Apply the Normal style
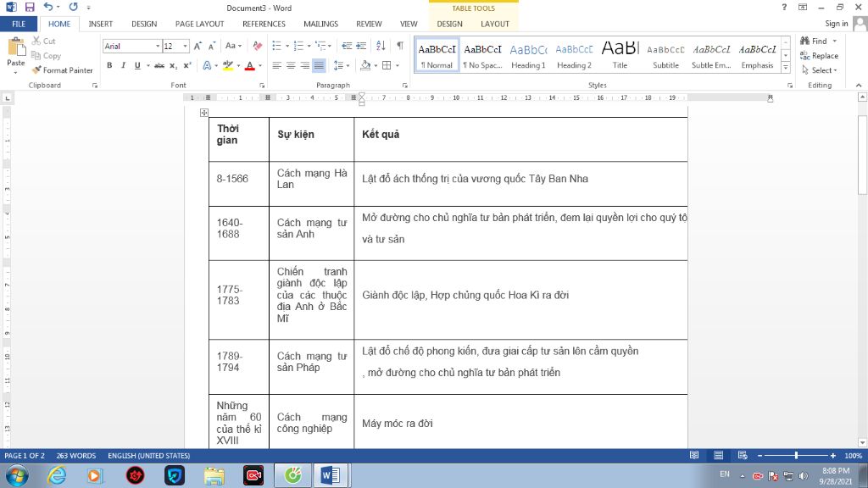This screenshot has width=868, height=488. [437, 55]
